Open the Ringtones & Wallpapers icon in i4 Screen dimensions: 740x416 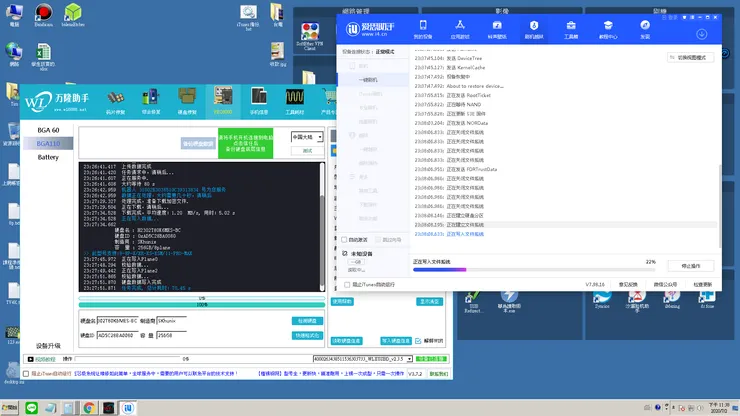coord(497,29)
